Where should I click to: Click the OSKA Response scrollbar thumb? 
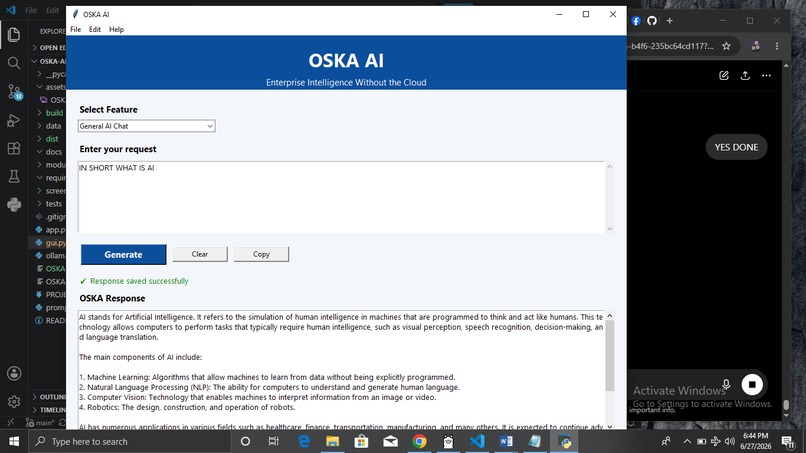point(610,355)
